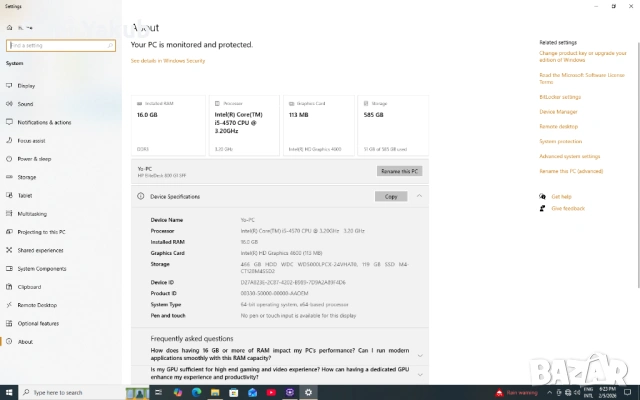This screenshot has width=640, height=400.
Task: Open Device Manager link
Action: (558, 112)
